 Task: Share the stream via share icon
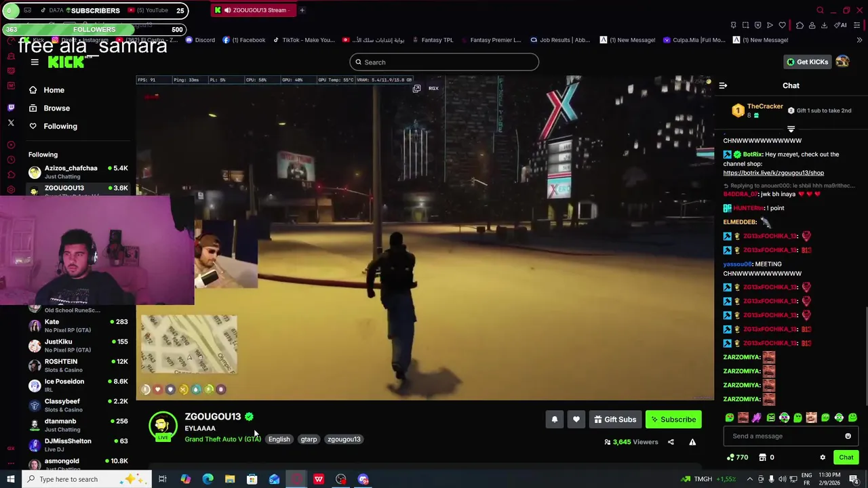[x=671, y=442]
